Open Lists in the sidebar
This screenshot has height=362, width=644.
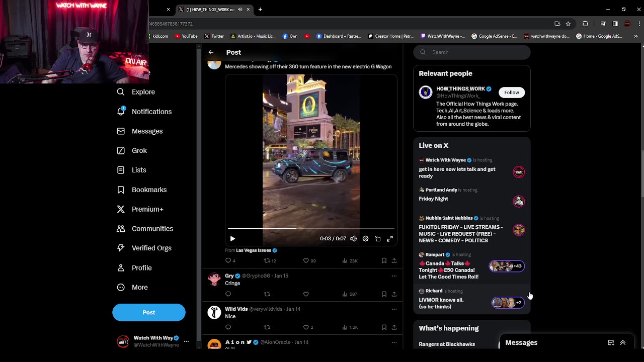131,170
